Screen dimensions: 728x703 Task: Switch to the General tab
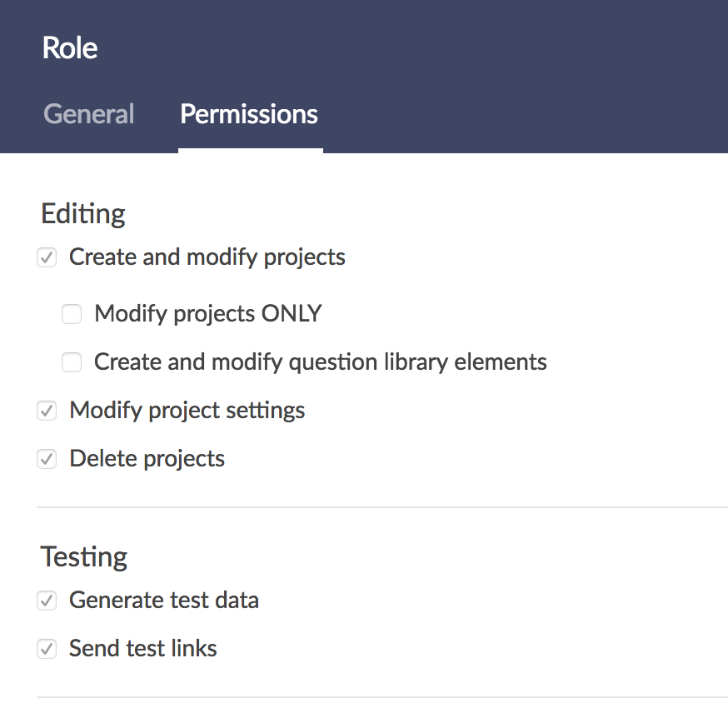[88, 114]
